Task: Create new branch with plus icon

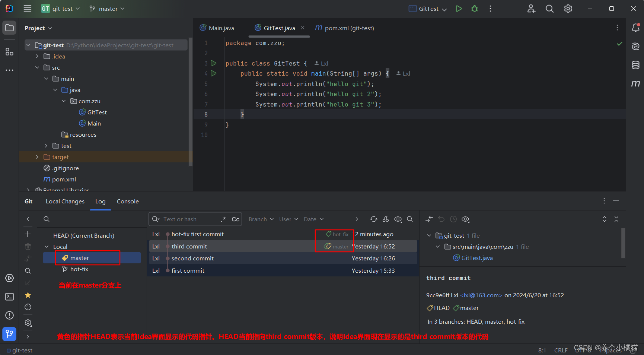Action: click(28, 234)
